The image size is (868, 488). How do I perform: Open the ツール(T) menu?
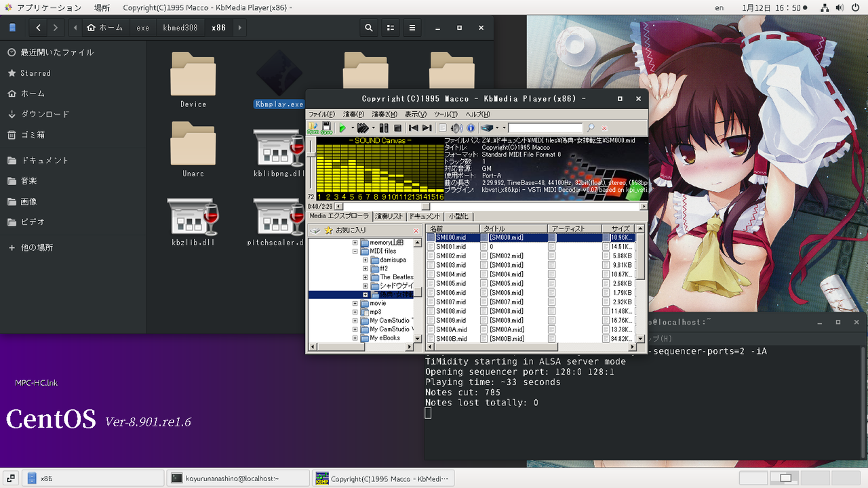pyautogui.click(x=445, y=115)
